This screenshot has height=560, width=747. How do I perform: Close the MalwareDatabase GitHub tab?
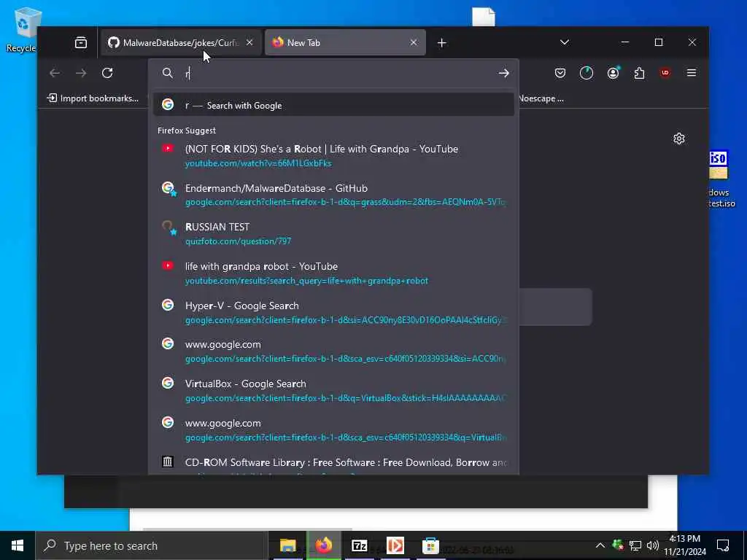click(249, 43)
